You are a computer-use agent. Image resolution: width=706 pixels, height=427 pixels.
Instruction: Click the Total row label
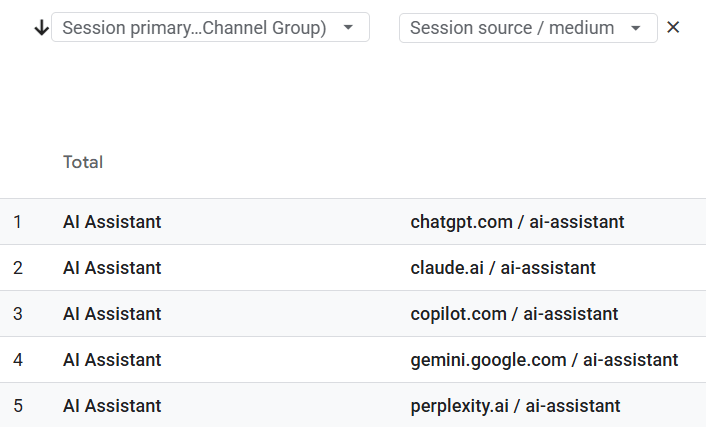pyautogui.click(x=83, y=162)
